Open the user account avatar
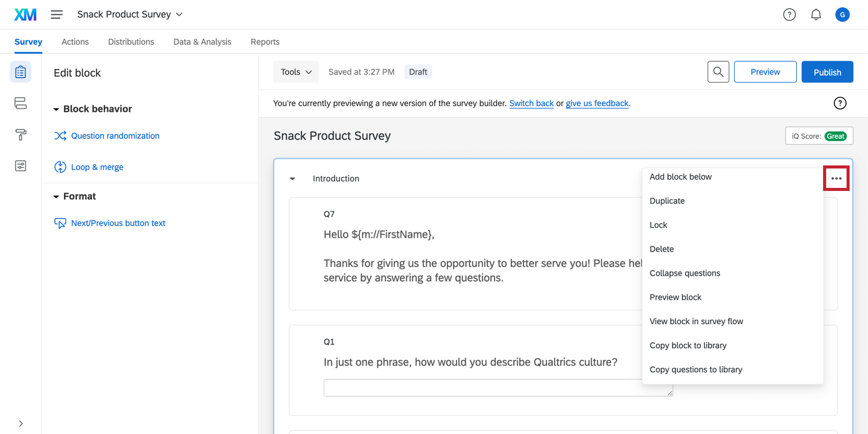 [842, 15]
